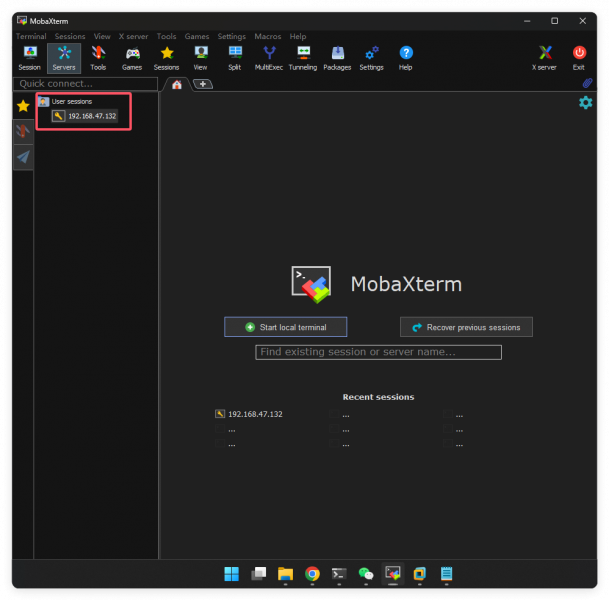Open the Sessions menu

(70, 36)
